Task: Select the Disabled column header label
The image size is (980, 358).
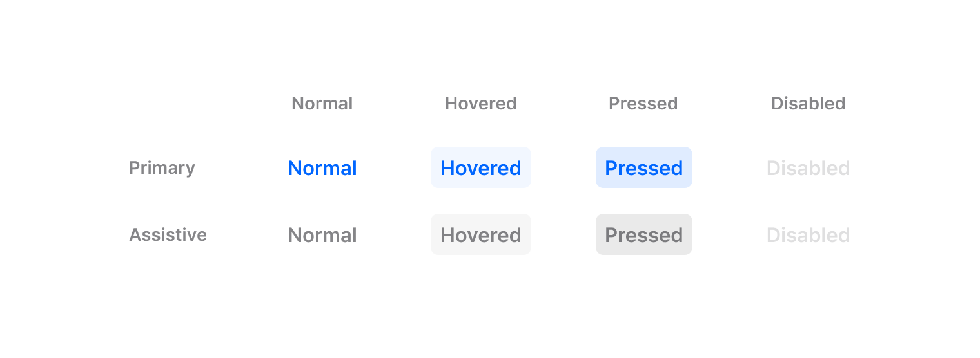Action: click(x=808, y=104)
